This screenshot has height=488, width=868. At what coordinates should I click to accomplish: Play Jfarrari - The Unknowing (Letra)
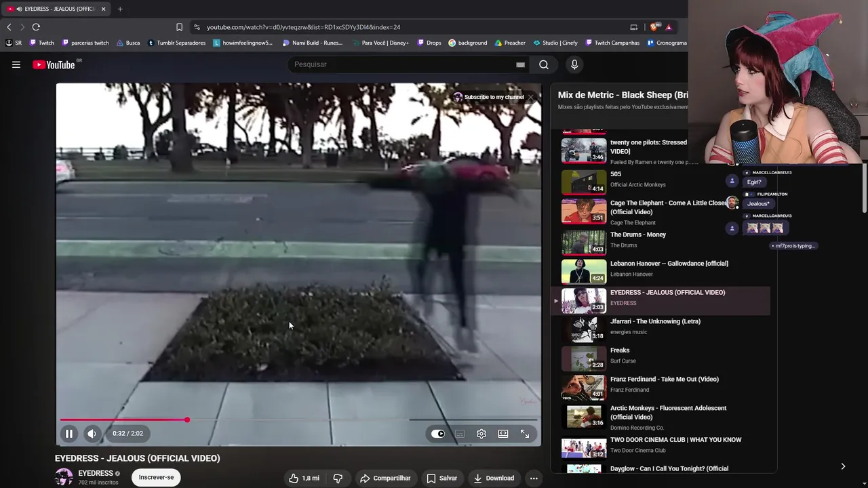[658, 329]
